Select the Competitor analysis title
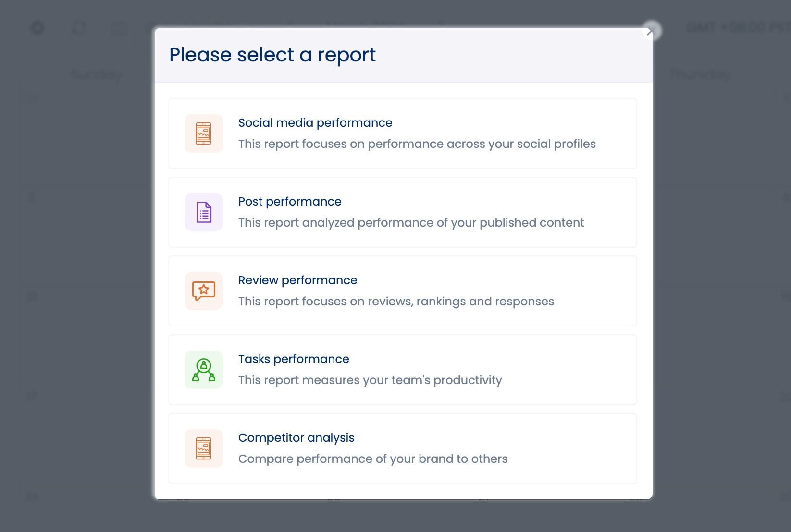 point(296,438)
